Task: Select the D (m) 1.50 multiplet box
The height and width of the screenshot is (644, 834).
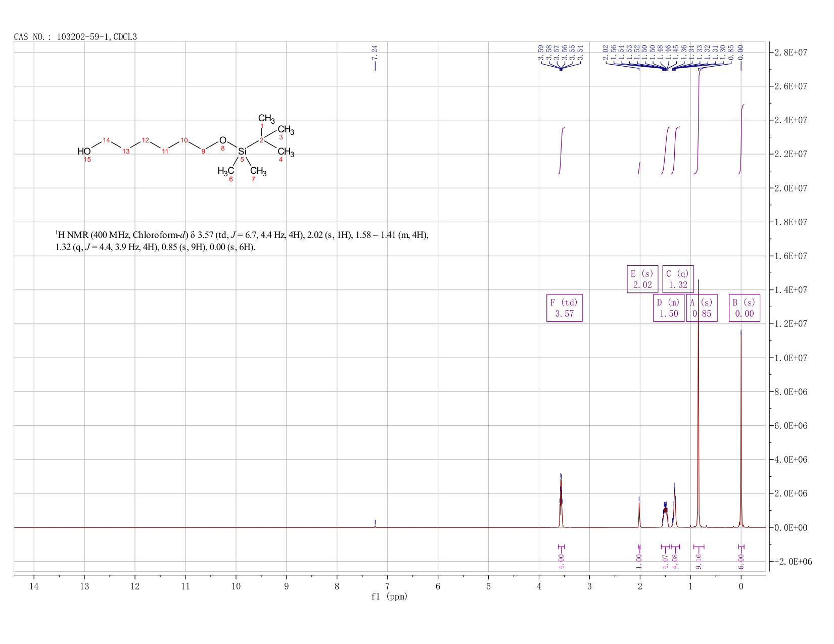Action: pyautogui.click(x=669, y=308)
